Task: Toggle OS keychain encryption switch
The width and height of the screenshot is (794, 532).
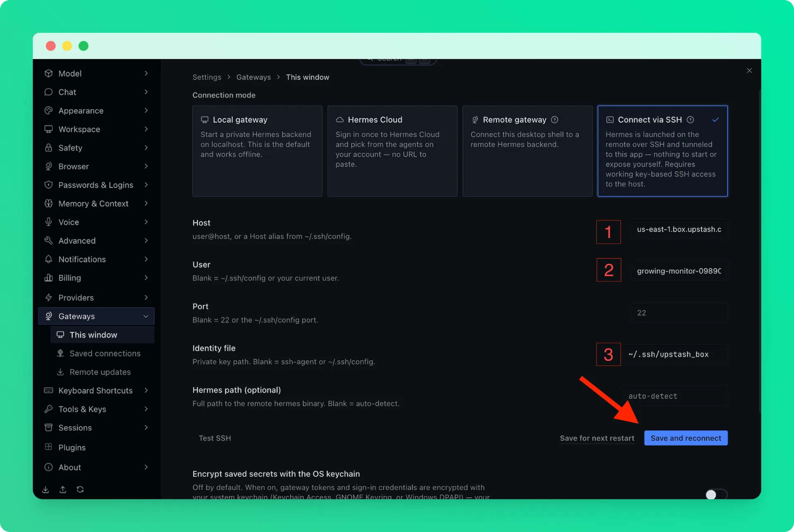Action: coord(716,494)
